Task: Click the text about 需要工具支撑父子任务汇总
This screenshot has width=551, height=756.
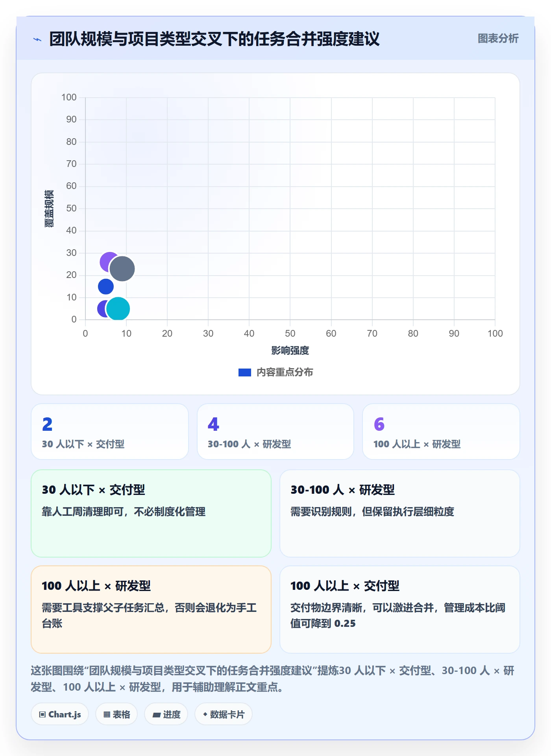Action: [150, 615]
